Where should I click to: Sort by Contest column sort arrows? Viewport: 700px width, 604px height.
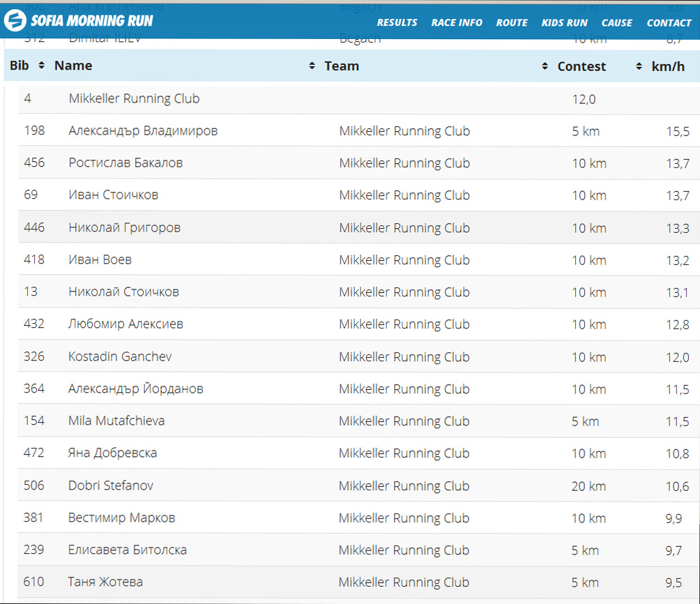coord(639,66)
